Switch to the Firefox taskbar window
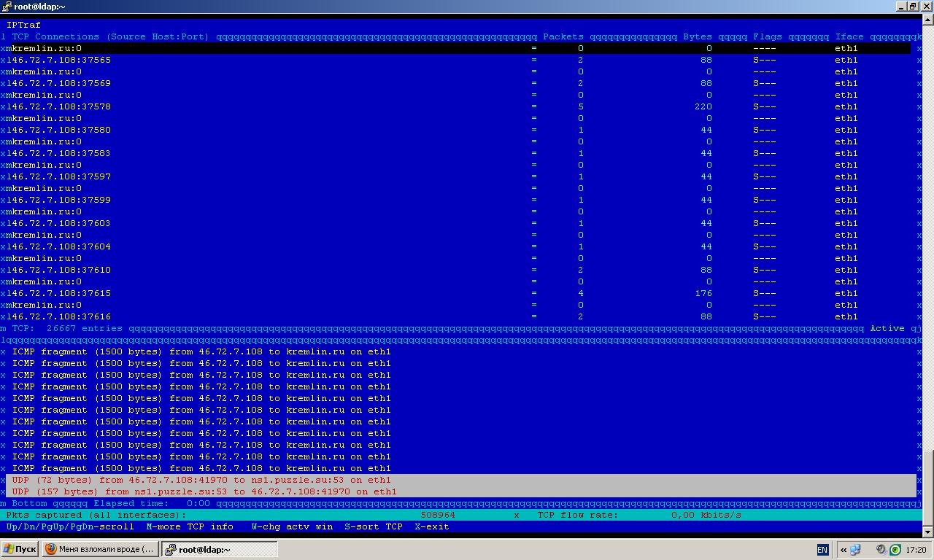The height and width of the screenshot is (560, 934). click(x=99, y=549)
